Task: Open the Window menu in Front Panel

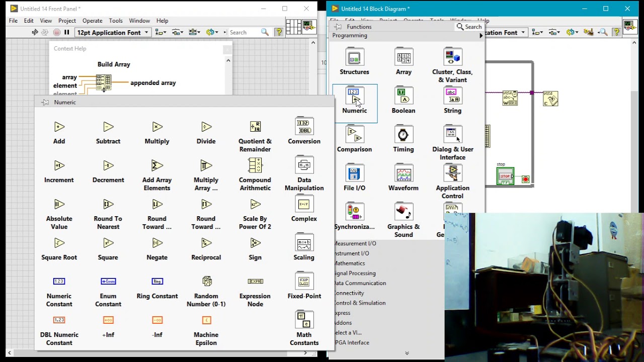Action: [x=139, y=21]
